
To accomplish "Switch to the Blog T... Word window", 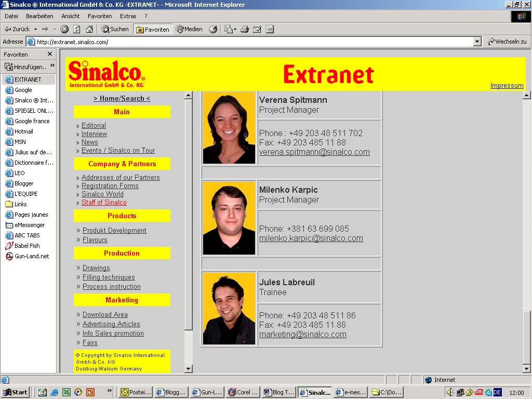I will [x=279, y=392].
